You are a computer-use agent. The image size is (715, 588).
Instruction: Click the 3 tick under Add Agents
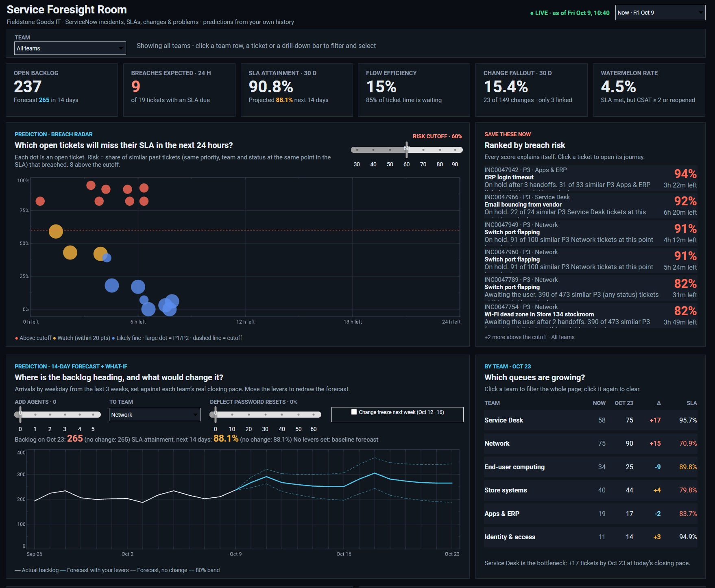[x=65, y=429]
